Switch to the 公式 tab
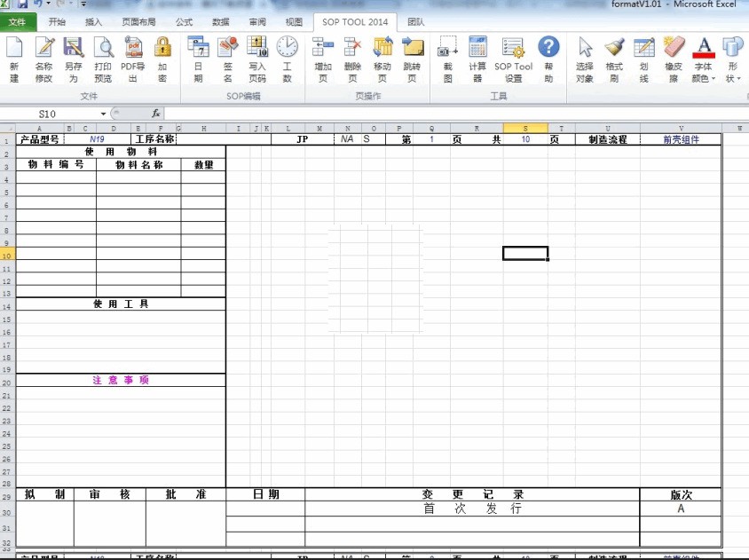 tap(184, 22)
